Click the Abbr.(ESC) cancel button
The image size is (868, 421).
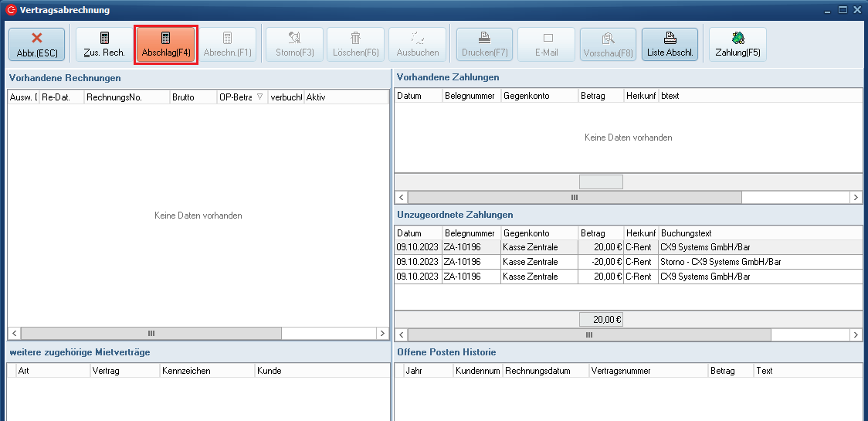click(36, 45)
